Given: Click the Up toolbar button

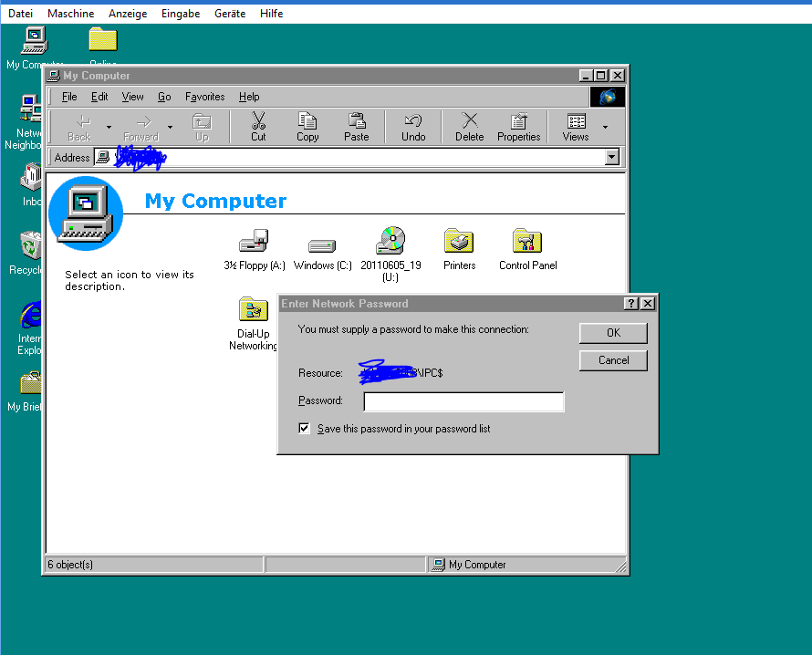Looking at the screenshot, I should [202, 126].
